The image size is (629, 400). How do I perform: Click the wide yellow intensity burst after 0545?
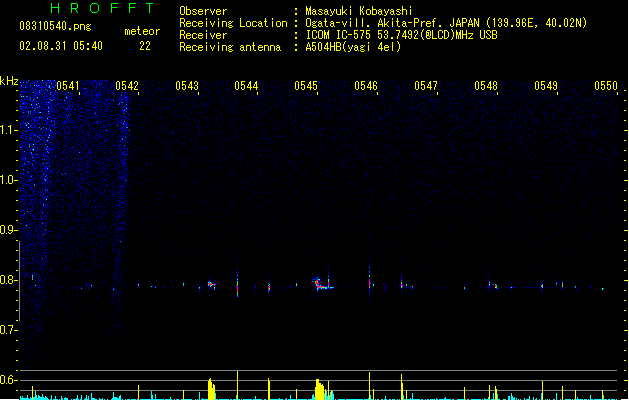tap(320, 389)
